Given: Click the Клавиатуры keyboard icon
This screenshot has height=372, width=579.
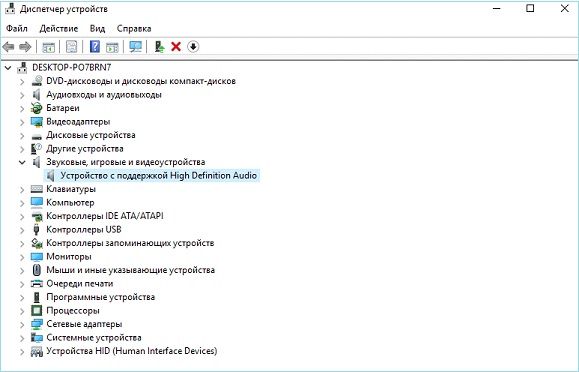Looking at the screenshot, I should tap(37, 189).
